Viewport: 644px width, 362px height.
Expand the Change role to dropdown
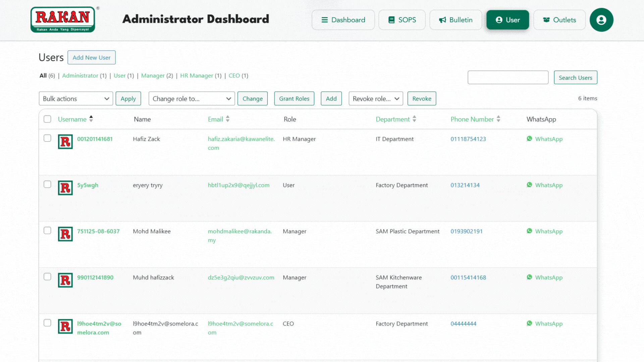point(192,99)
